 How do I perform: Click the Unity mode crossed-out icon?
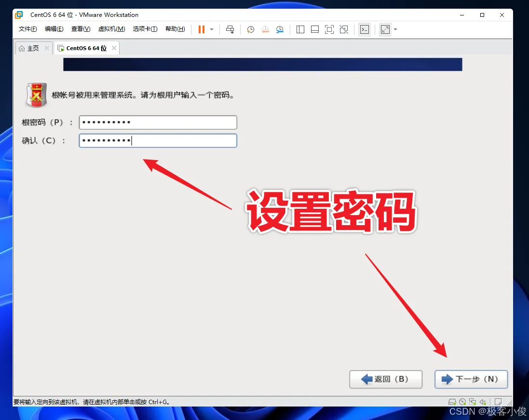point(344,29)
